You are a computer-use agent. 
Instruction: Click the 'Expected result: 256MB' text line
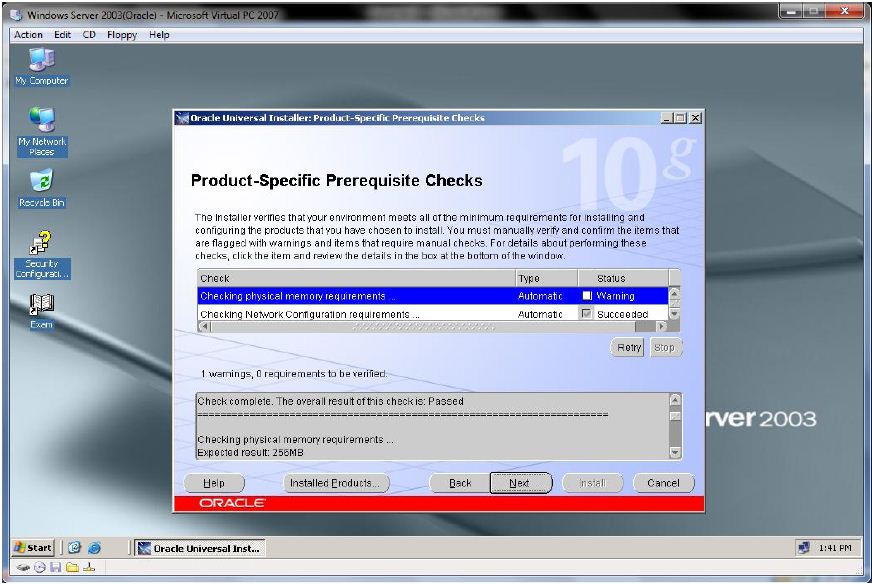coord(250,453)
